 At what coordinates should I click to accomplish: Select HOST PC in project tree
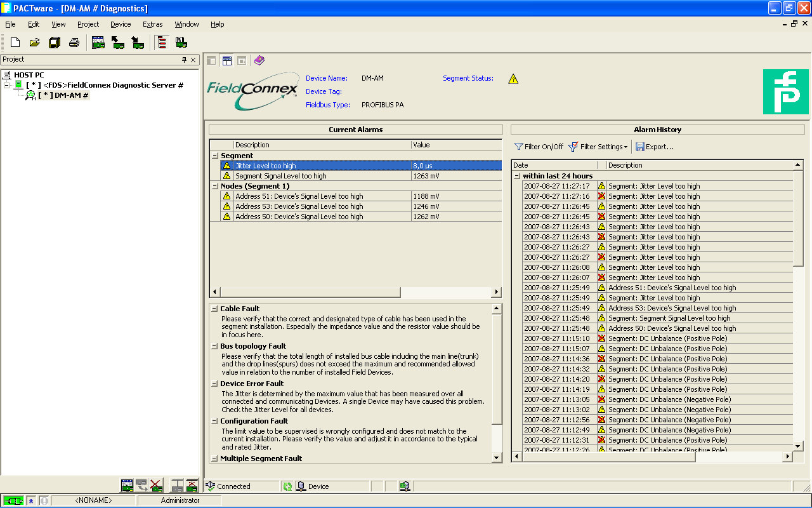pyautogui.click(x=29, y=75)
